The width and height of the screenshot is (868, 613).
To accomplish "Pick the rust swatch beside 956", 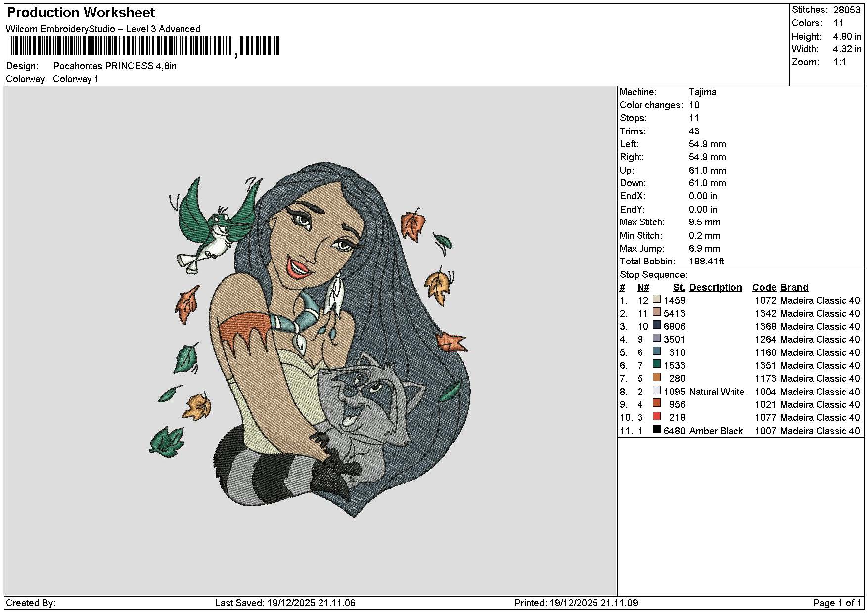I will tap(657, 403).
